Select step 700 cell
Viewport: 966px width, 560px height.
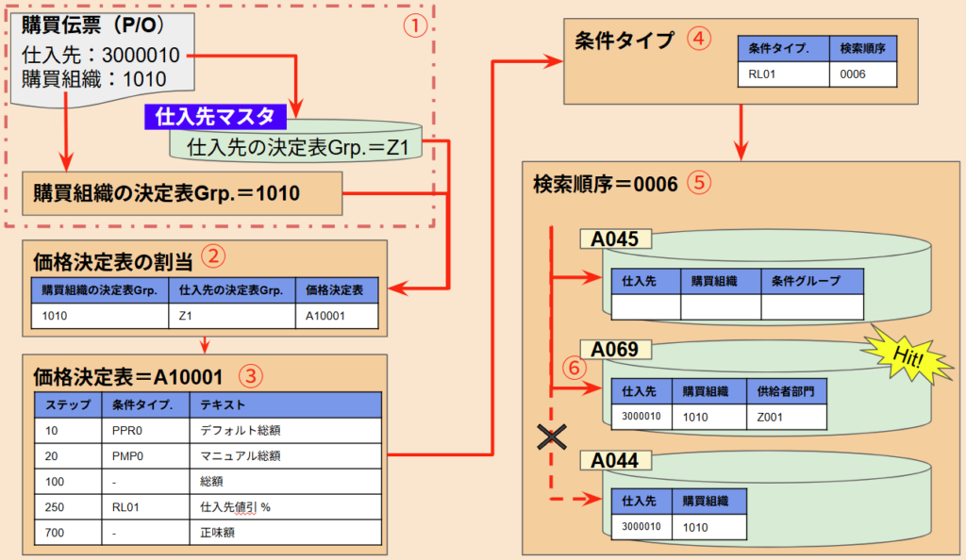[x=68, y=533]
